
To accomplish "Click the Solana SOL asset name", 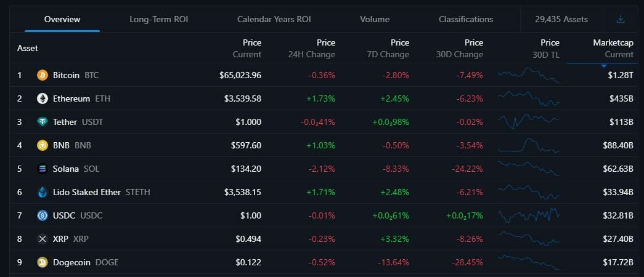I will pyautogui.click(x=66, y=169).
